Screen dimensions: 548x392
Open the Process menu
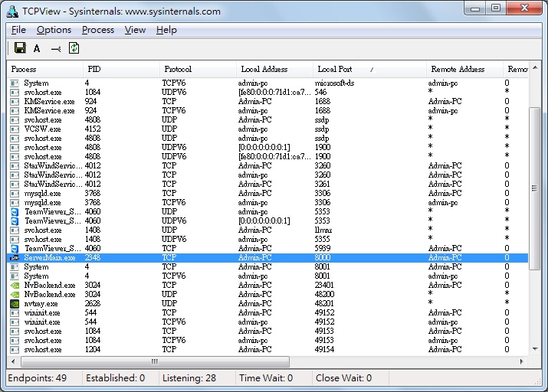tap(98, 30)
